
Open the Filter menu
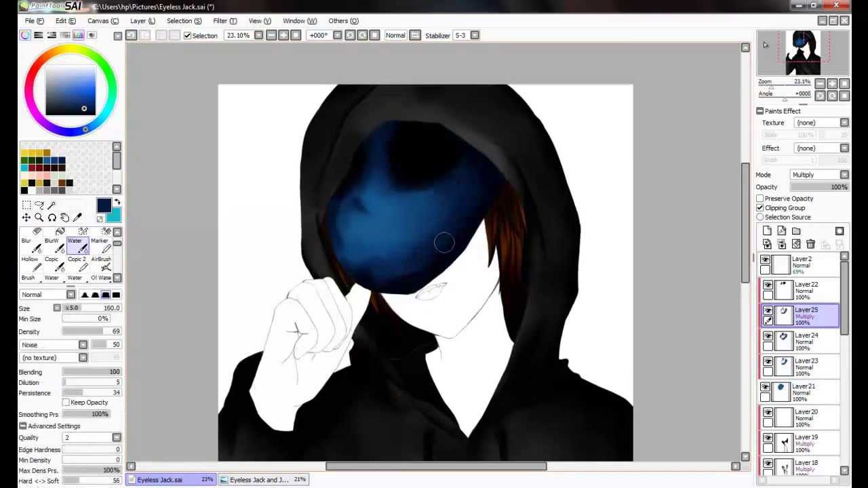click(224, 21)
